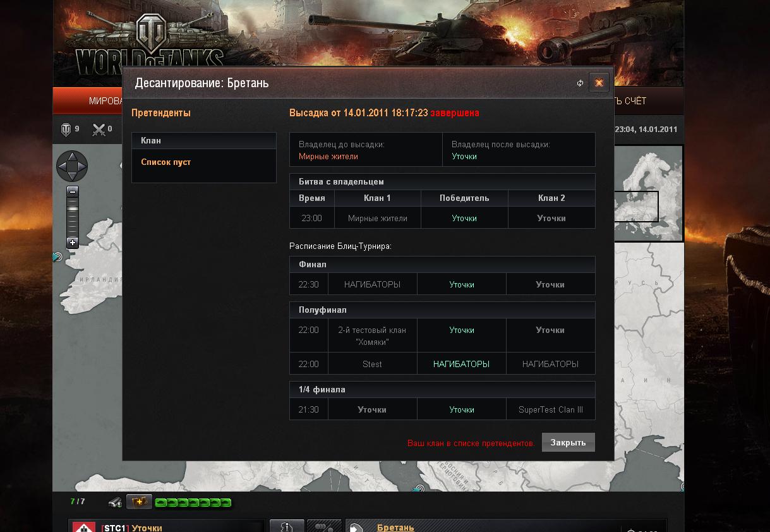Click the Stest clan cell
This screenshot has width=770, height=532.
(372, 364)
